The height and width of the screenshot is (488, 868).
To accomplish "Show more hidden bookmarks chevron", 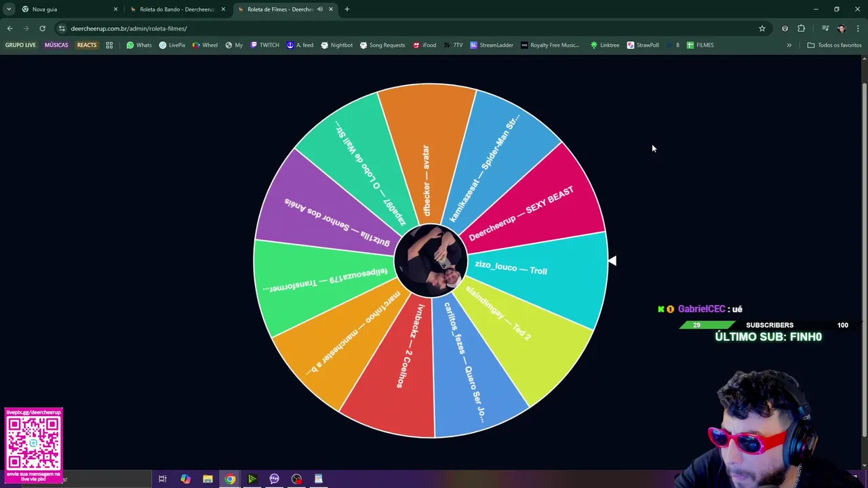I will 789,45.
